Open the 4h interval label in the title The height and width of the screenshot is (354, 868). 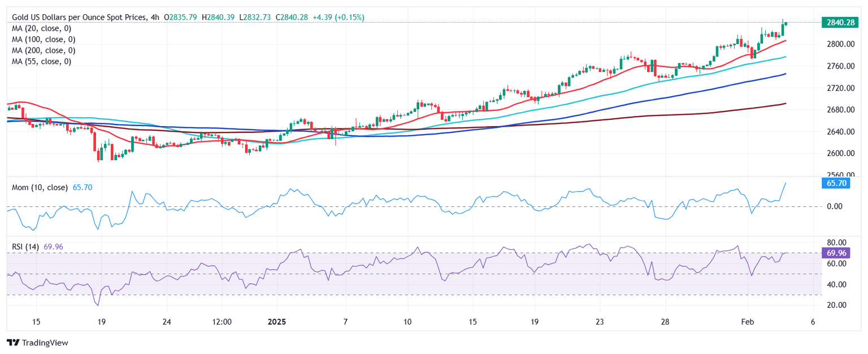pyautogui.click(x=154, y=18)
